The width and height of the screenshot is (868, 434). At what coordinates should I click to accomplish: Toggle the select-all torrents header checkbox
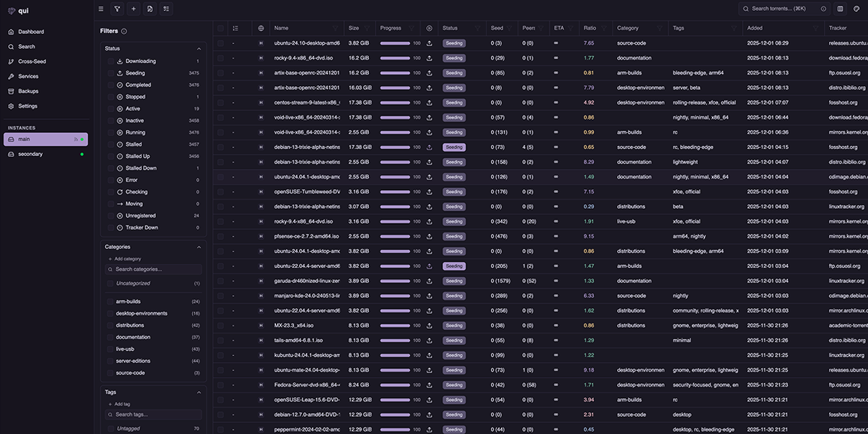pos(220,28)
